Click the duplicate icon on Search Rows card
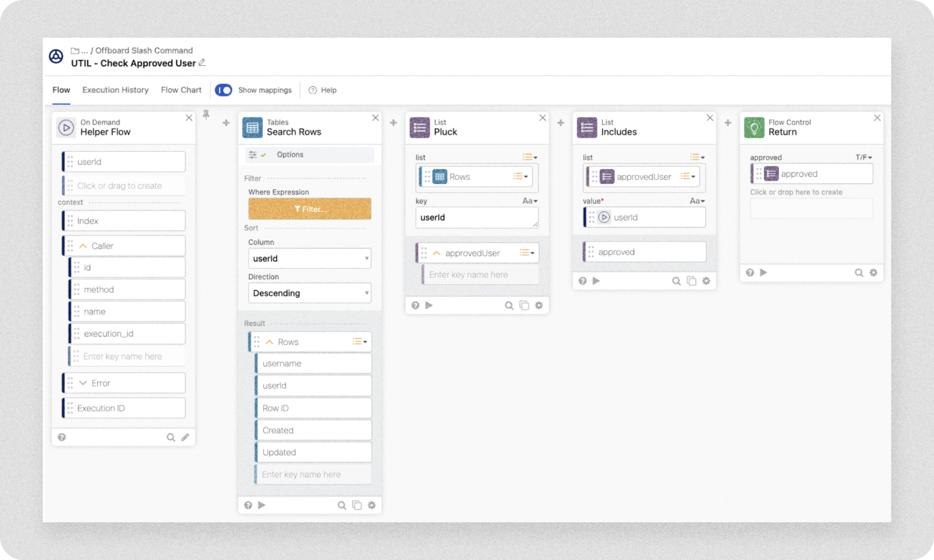Image resolution: width=934 pixels, height=560 pixels. (357, 505)
